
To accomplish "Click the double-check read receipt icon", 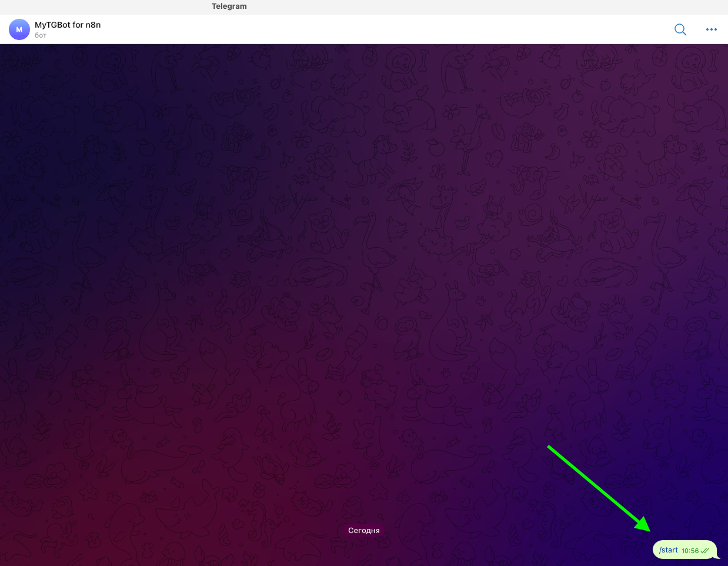I will coord(704,551).
